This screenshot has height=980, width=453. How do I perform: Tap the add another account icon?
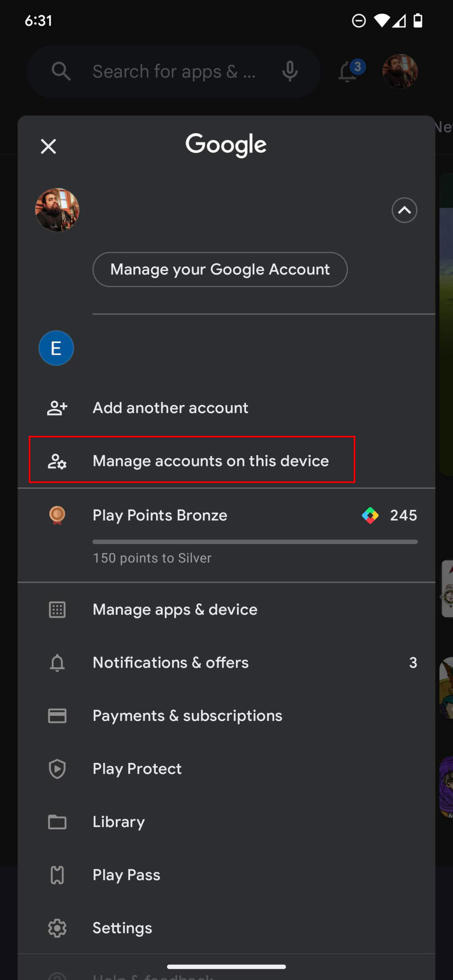coord(57,408)
